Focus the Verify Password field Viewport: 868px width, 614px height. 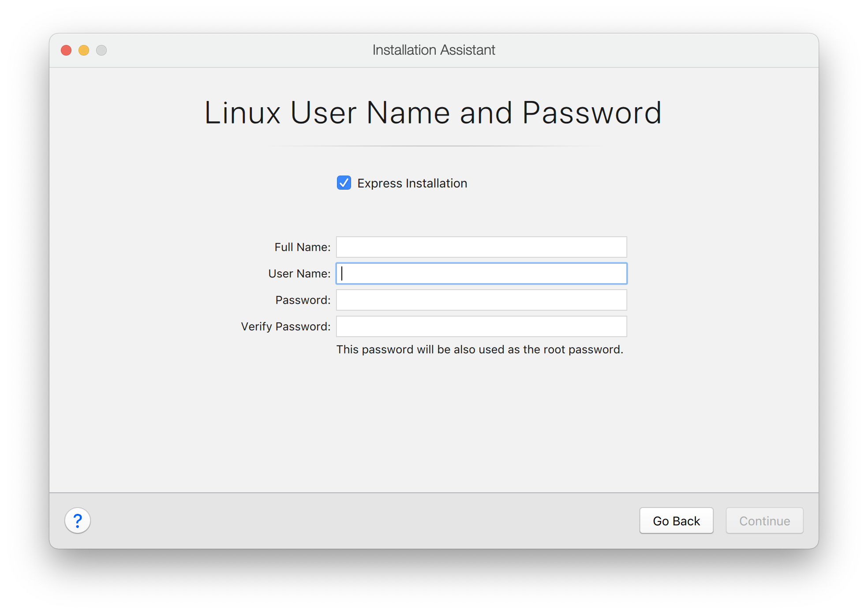tap(481, 326)
